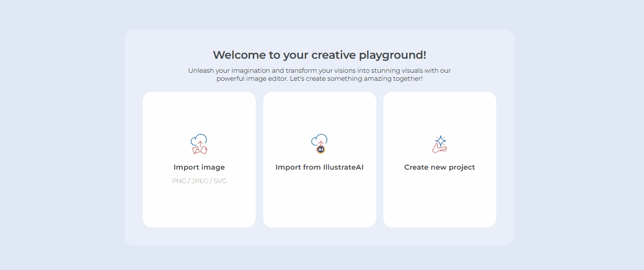The width and height of the screenshot is (644, 270).
Task: Click the blue four-point star in the sparkle icon
Action: pyautogui.click(x=441, y=140)
